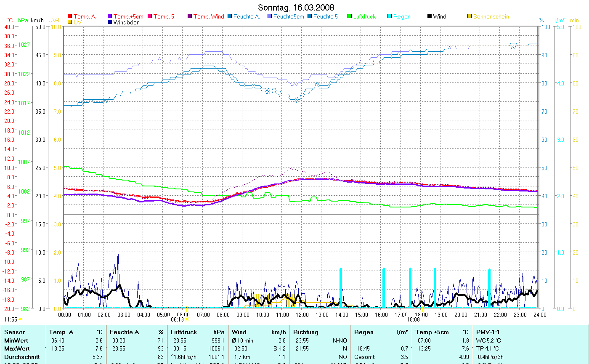Click the cyan Regen legend square

coord(390,17)
